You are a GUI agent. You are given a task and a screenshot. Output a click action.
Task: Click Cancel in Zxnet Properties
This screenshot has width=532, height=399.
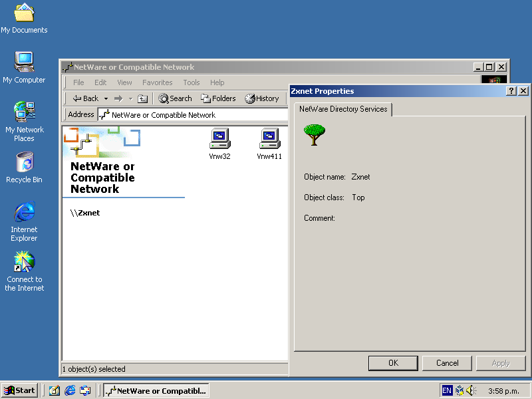[x=447, y=363]
